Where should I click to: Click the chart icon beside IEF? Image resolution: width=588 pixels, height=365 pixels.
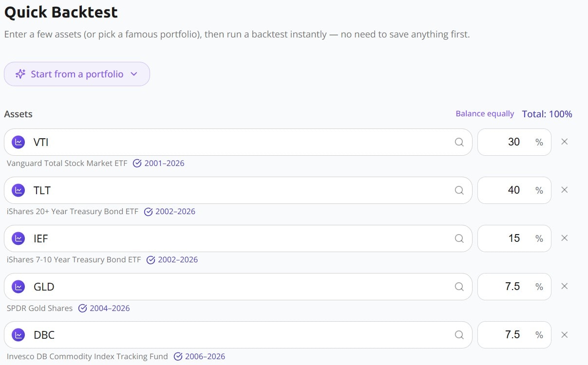point(19,238)
